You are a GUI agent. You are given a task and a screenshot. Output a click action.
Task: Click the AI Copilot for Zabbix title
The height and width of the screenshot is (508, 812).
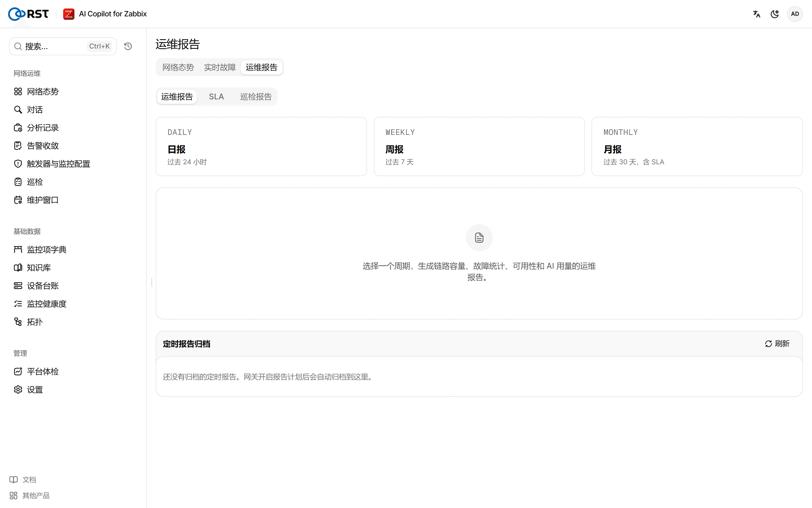click(x=113, y=14)
